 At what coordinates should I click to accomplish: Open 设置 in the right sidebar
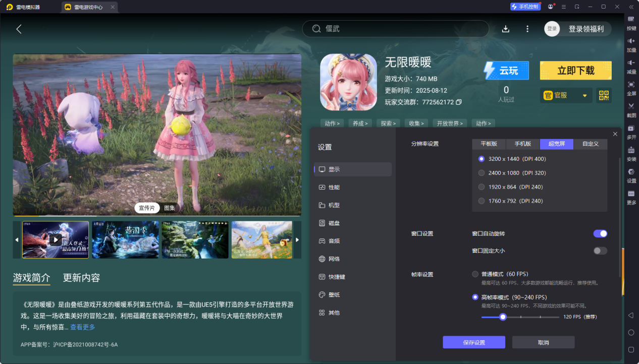pyautogui.click(x=631, y=175)
